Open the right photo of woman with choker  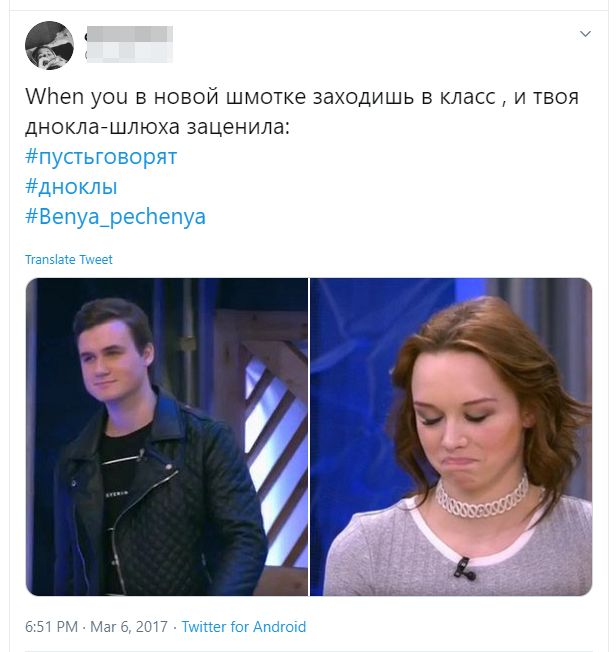tap(451, 437)
